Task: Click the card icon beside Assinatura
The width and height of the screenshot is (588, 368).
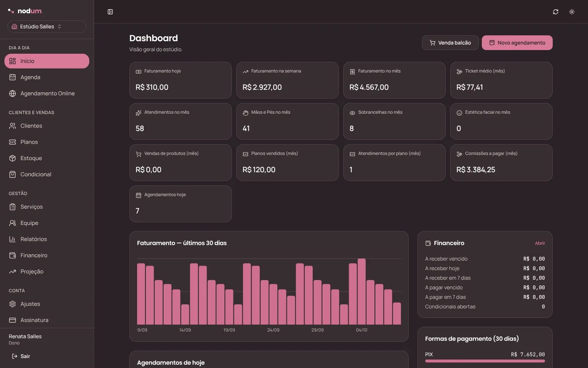Action: pos(12,320)
